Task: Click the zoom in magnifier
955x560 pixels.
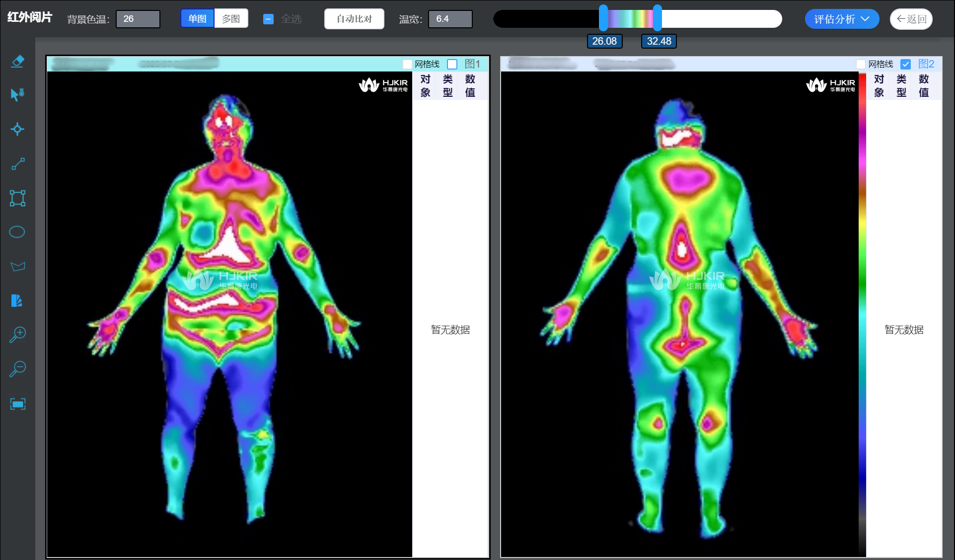Action: coord(17,335)
